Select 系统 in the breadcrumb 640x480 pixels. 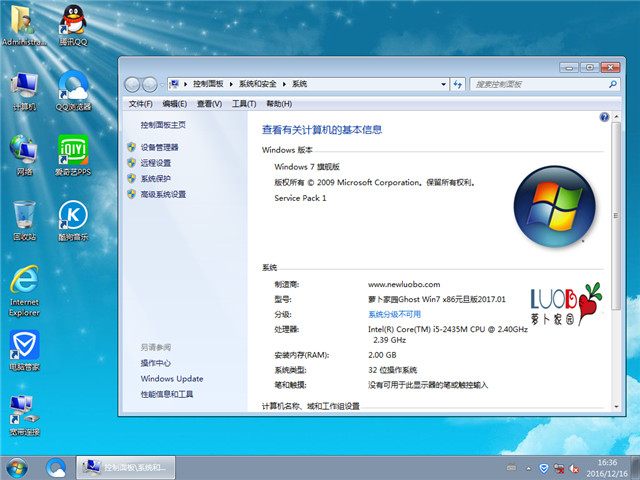click(299, 84)
